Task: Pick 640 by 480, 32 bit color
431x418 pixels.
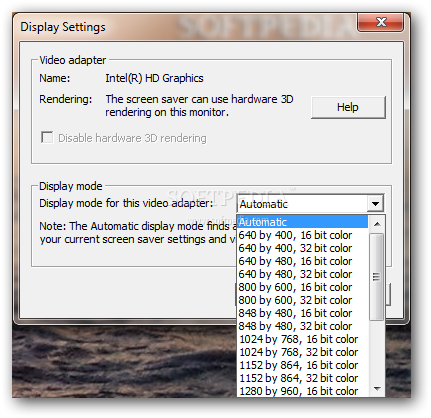Action: click(x=303, y=274)
